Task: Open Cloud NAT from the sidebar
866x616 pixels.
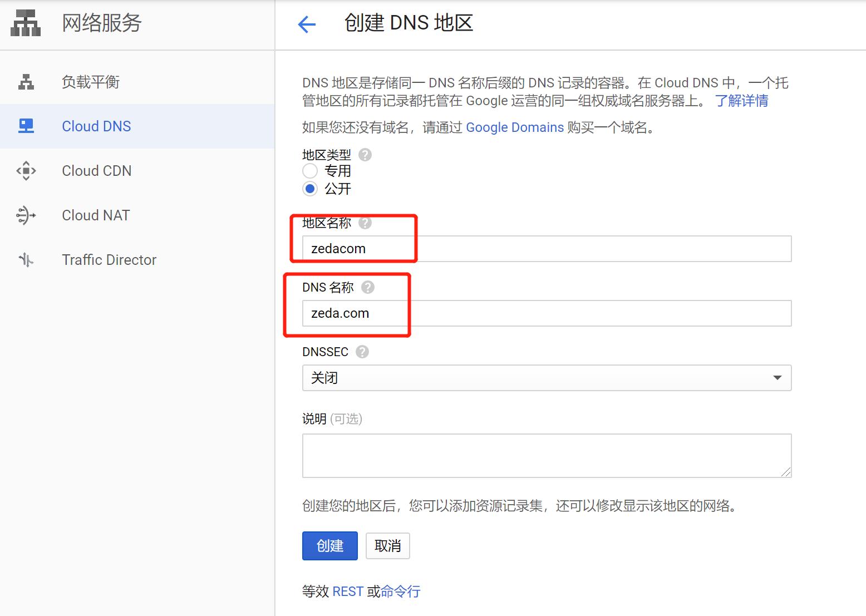Action: [96, 215]
